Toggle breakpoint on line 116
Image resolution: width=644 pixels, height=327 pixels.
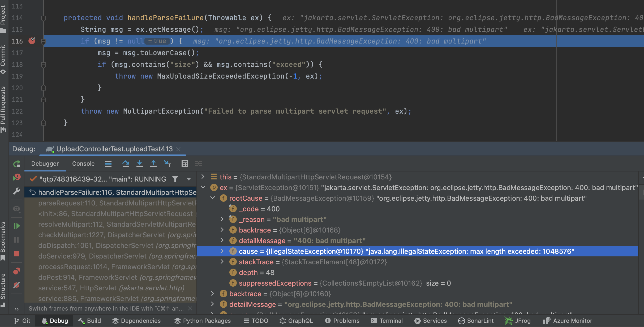point(32,41)
